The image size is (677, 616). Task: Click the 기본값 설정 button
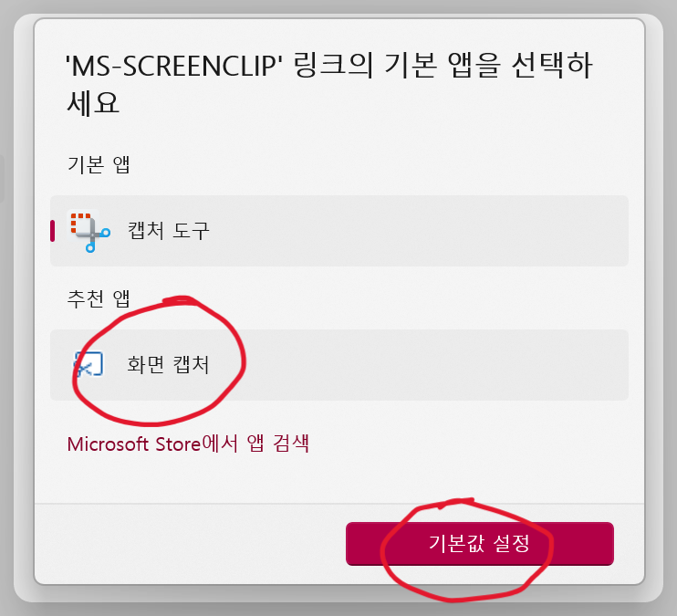pyautogui.click(x=480, y=543)
